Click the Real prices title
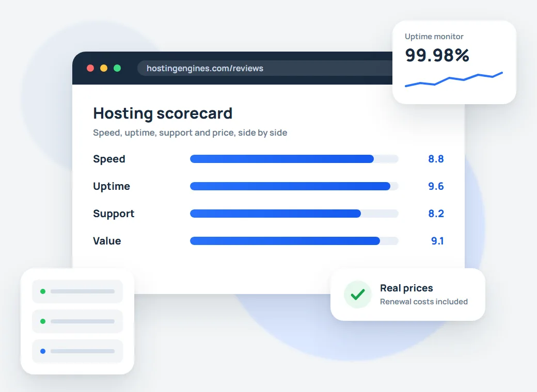The image size is (537, 392). [x=406, y=288]
